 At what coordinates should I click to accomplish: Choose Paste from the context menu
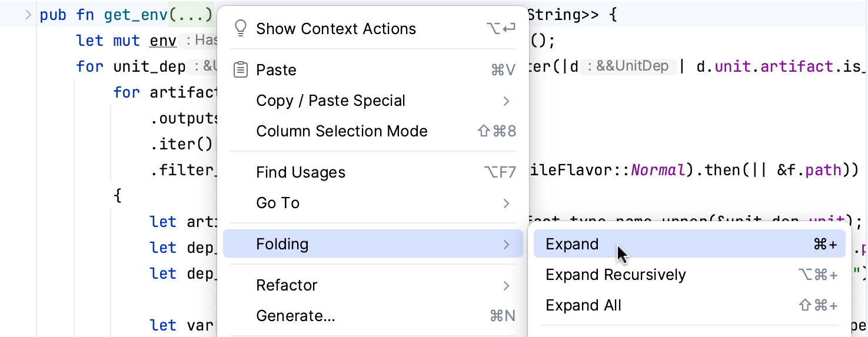[276, 70]
